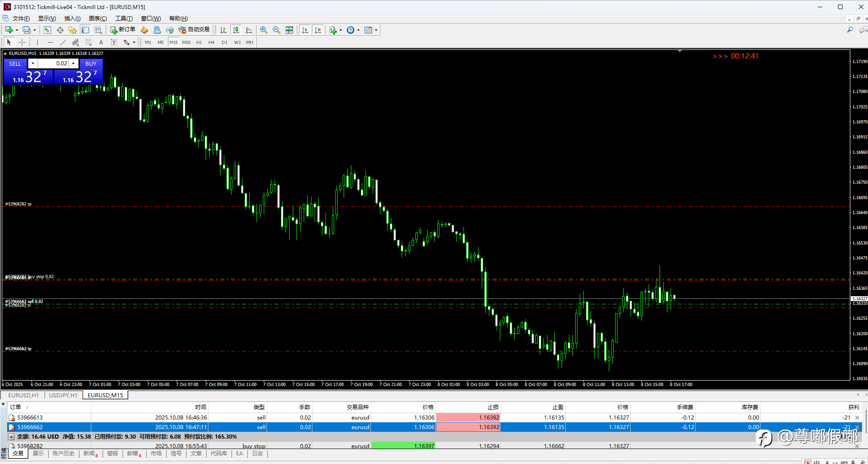This screenshot has height=464, width=868.
Task: Open the chart templates dropdown arrow
Action: tap(376, 30)
